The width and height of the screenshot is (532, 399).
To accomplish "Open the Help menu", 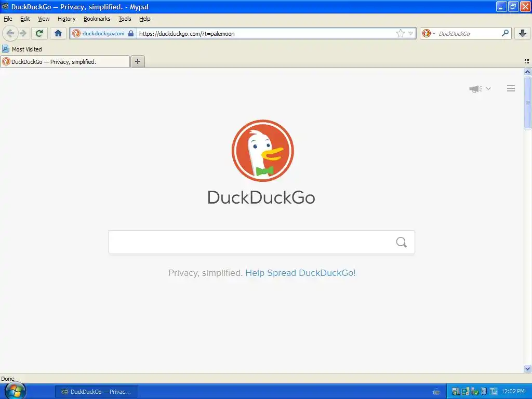I will 145,19.
